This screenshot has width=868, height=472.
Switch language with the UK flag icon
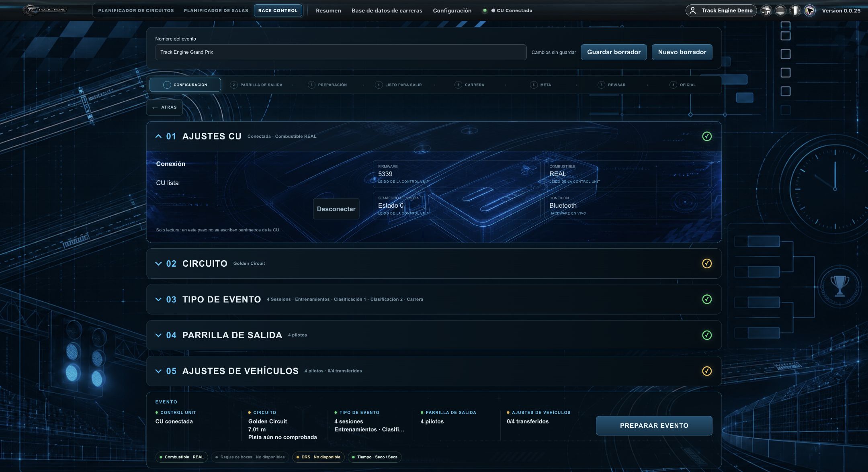766,10
